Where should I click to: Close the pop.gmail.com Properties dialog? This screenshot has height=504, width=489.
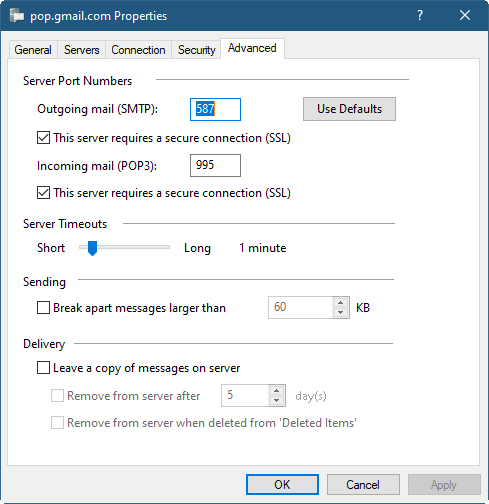coord(465,15)
